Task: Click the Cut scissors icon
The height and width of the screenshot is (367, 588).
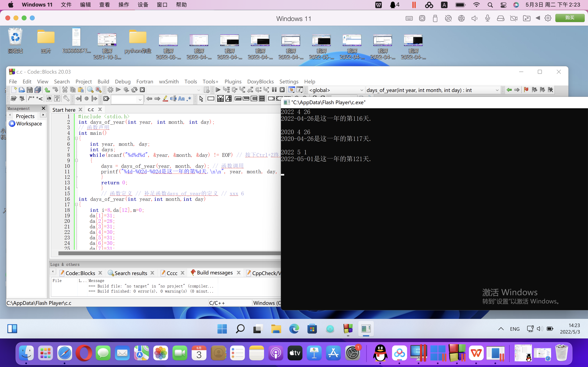Action: click(x=65, y=90)
